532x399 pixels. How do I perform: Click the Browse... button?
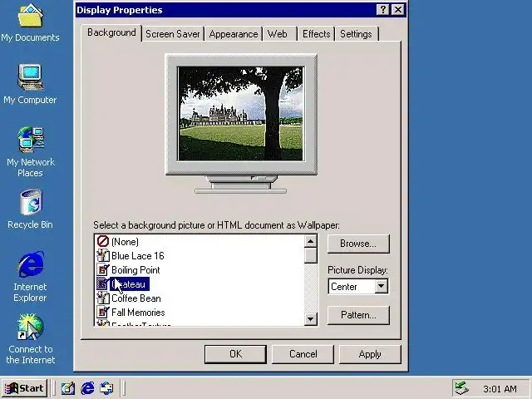pyautogui.click(x=358, y=244)
